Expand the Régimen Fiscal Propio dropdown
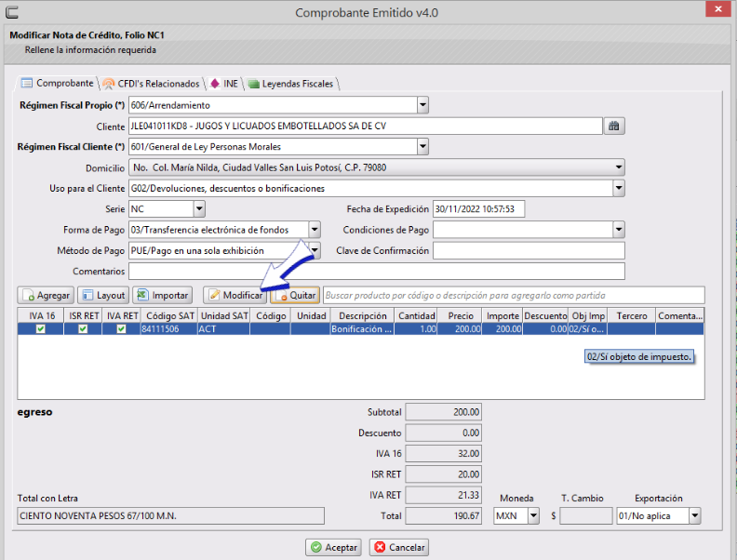This screenshot has height=560, width=737. tap(422, 105)
